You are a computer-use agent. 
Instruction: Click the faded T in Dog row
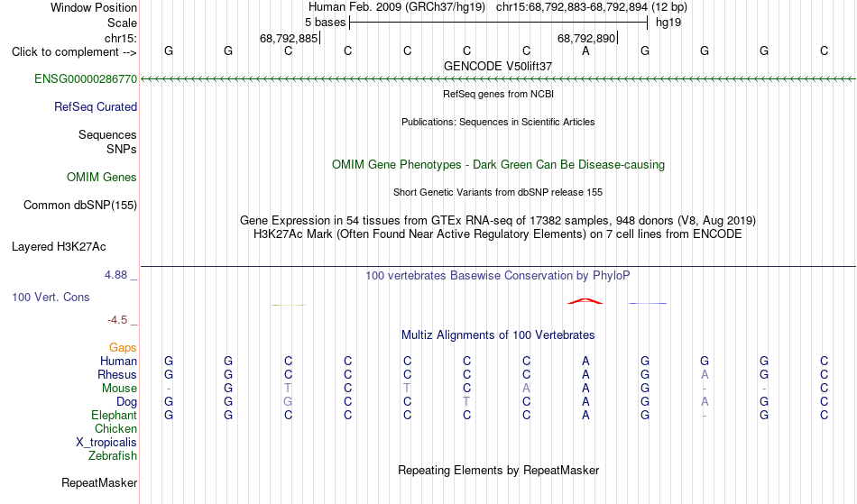point(466,402)
